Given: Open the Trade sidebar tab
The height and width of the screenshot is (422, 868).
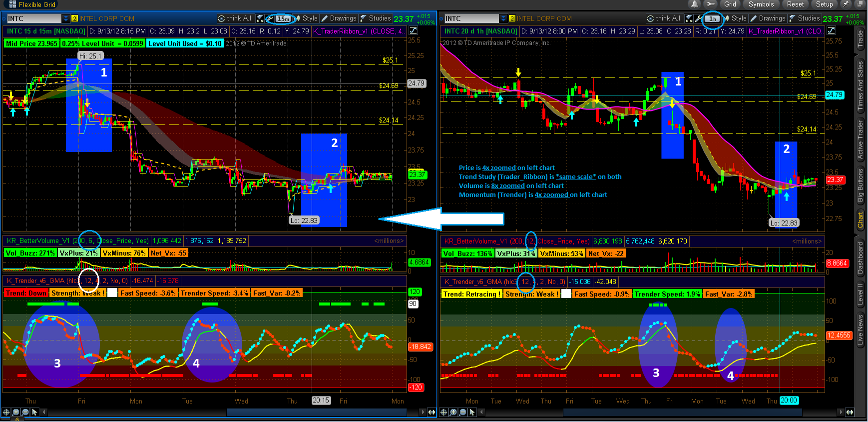Looking at the screenshot, I should pos(861,39).
